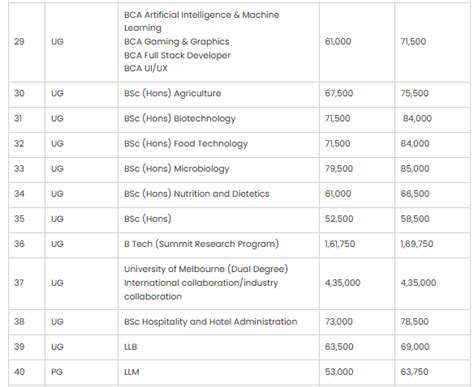Screen dimensions: 474x387
Task: Select the BSc (Hons) Microbiology row text
Action: 176,169
